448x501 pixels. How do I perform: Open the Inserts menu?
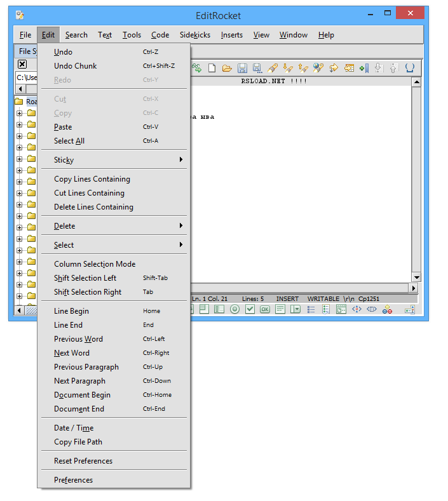(232, 35)
